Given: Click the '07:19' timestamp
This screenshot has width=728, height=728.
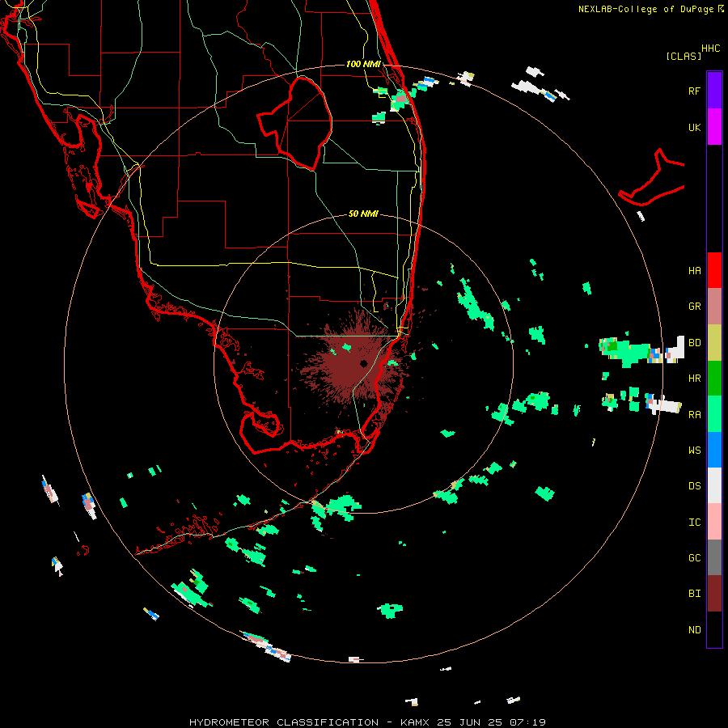Looking at the screenshot, I should (527, 722).
